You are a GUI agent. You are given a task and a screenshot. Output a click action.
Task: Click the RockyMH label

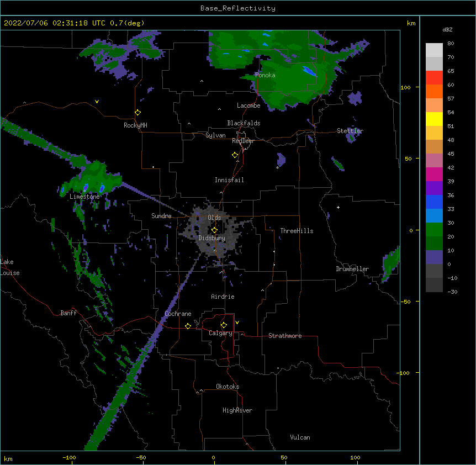(135, 125)
